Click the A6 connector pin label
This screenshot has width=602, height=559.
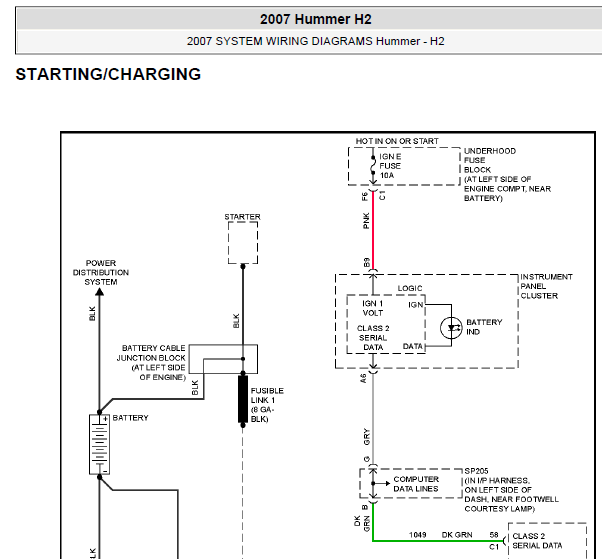(x=363, y=379)
